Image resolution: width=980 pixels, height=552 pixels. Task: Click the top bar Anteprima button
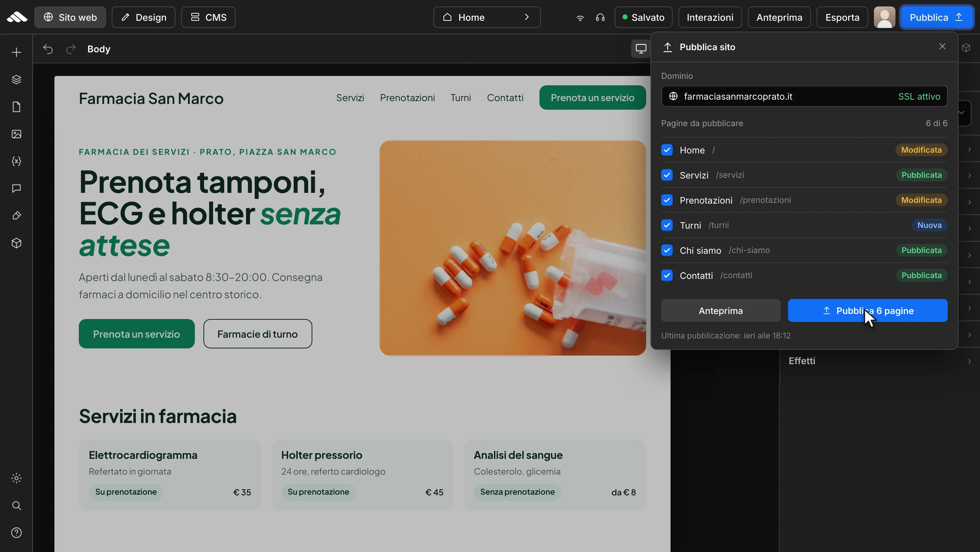point(779,17)
